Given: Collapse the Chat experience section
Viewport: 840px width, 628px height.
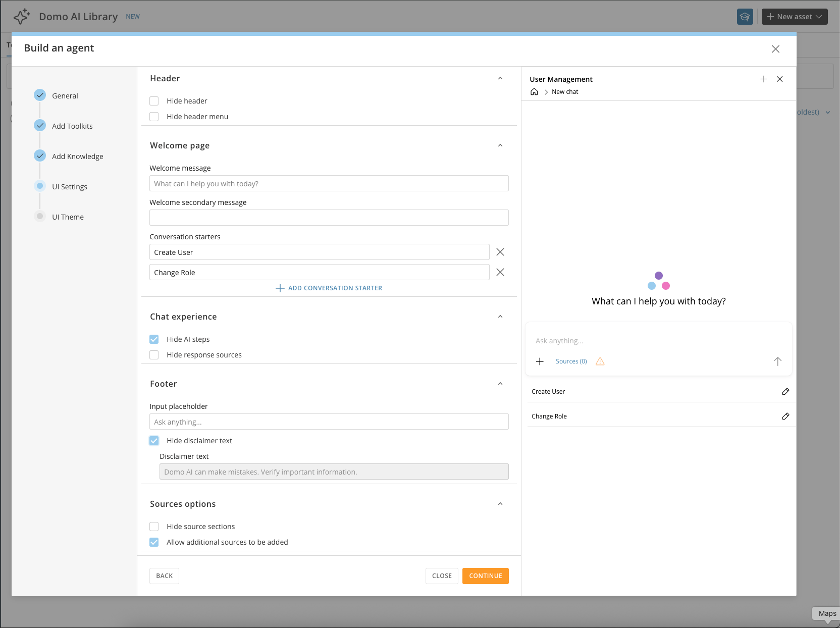Looking at the screenshot, I should click(x=500, y=317).
